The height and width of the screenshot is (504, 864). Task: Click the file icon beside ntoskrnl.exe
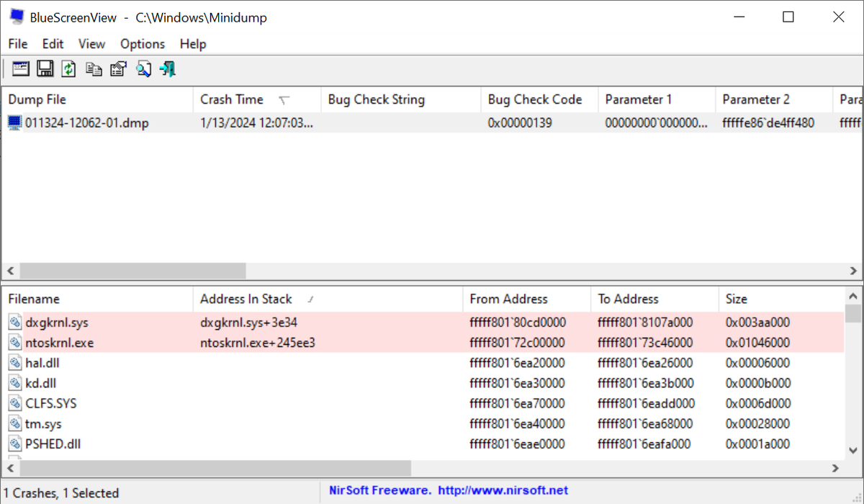15,343
